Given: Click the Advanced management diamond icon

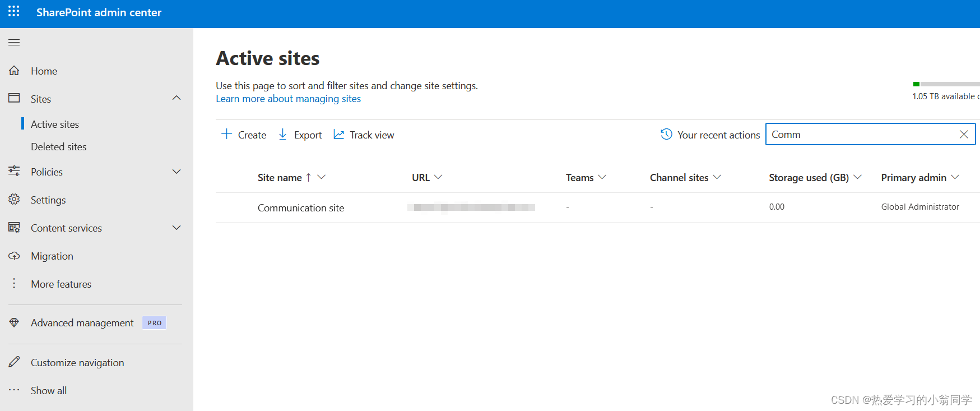Looking at the screenshot, I should click(x=14, y=322).
